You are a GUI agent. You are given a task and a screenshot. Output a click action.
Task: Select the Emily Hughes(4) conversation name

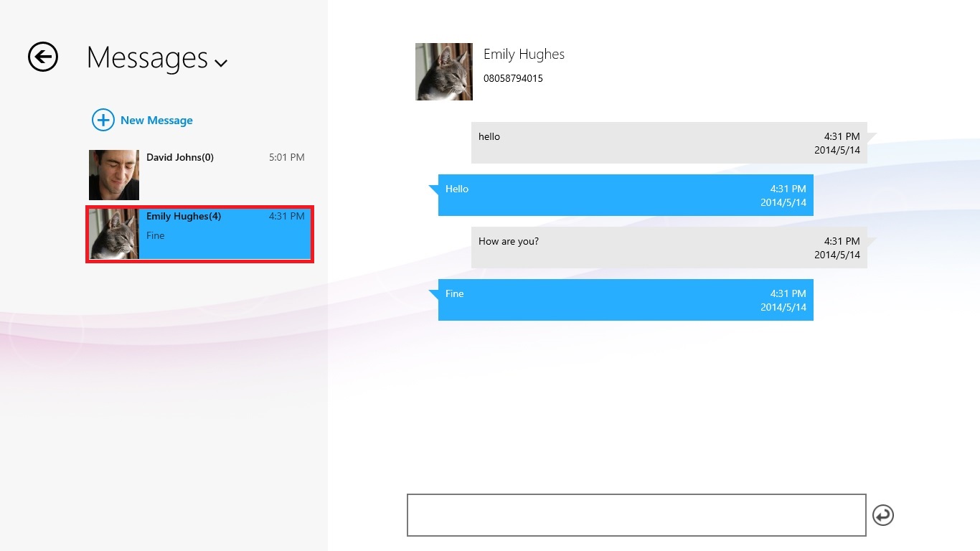[x=184, y=216]
